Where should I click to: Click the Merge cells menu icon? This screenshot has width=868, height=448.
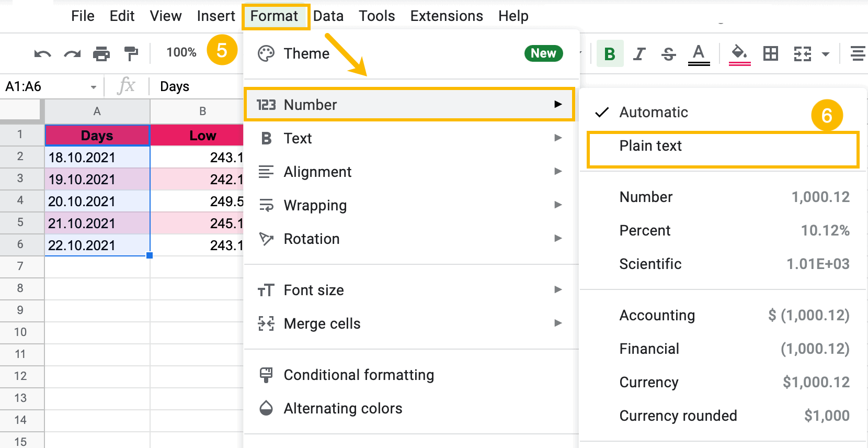tap(266, 323)
